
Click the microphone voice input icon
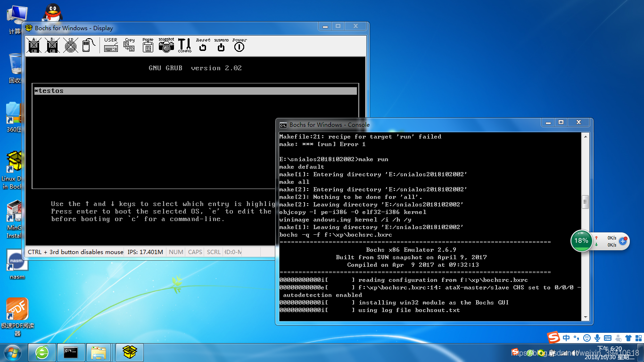coord(597,338)
